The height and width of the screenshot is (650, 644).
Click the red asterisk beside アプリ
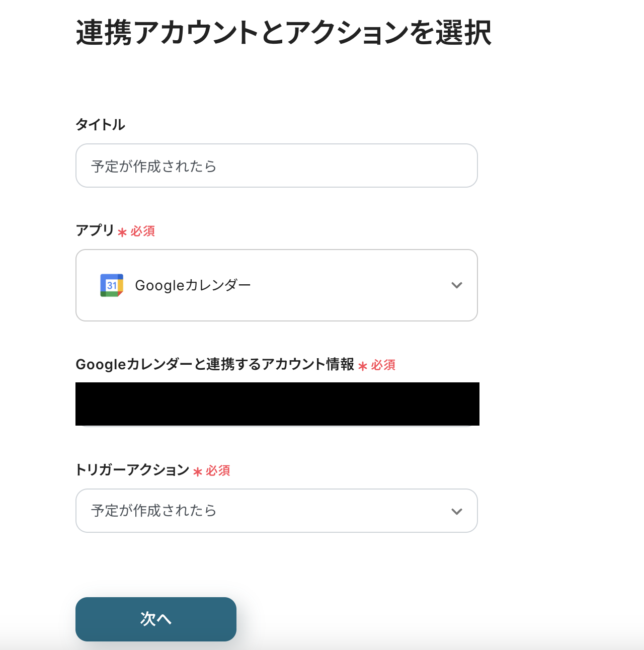pos(122,232)
